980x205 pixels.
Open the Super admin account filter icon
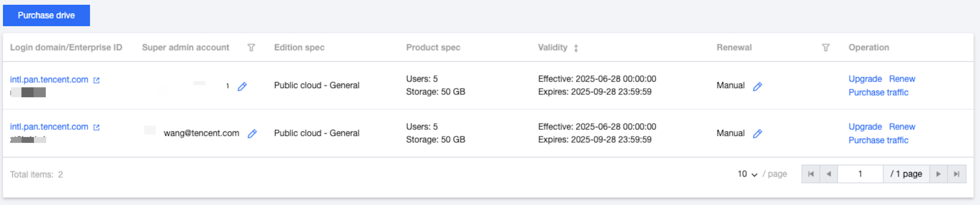(251, 48)
